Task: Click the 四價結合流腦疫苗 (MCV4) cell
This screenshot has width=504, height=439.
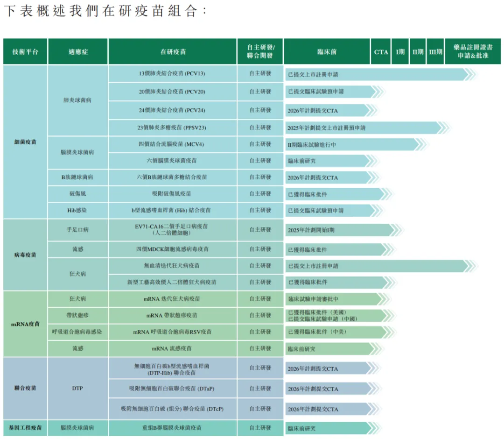Action: (x=172, y=144)
